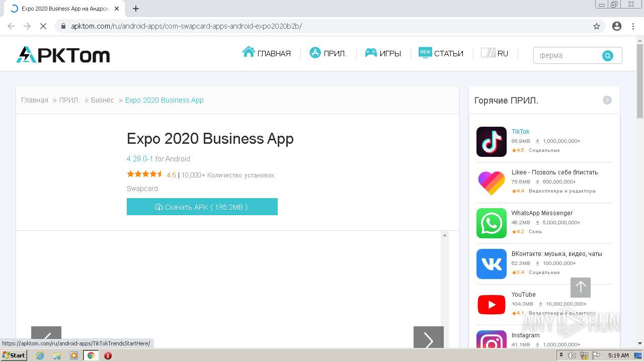Click the browser back arrow

(11, 26)
